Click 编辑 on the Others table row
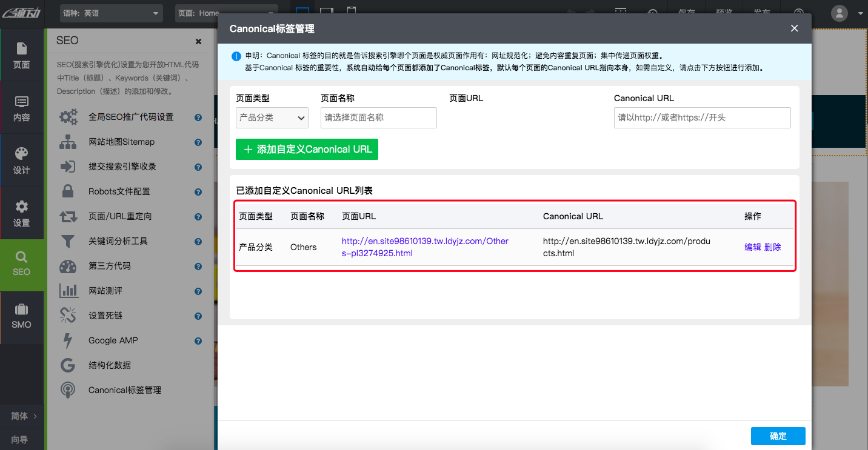 coord(752,247)
